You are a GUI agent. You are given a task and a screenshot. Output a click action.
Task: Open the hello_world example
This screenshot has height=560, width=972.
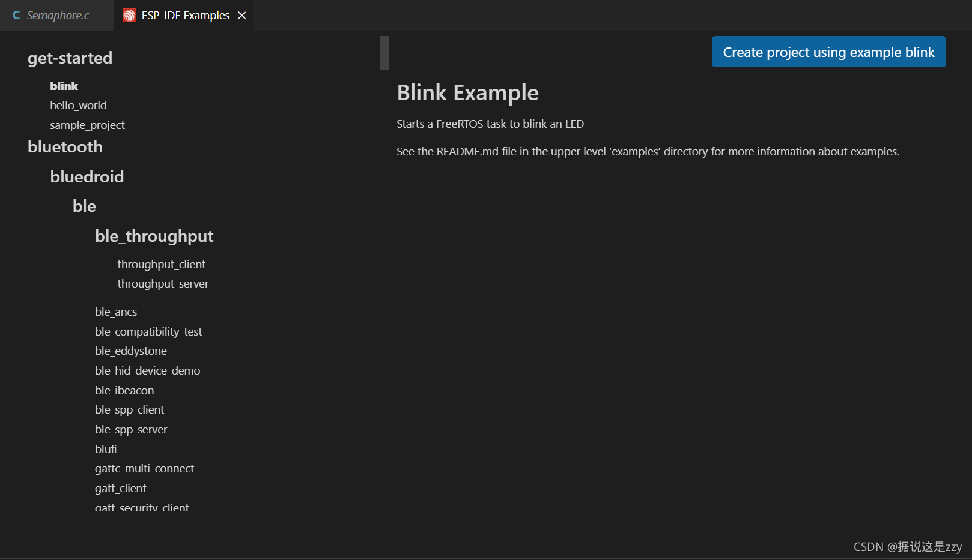[78, 105]
